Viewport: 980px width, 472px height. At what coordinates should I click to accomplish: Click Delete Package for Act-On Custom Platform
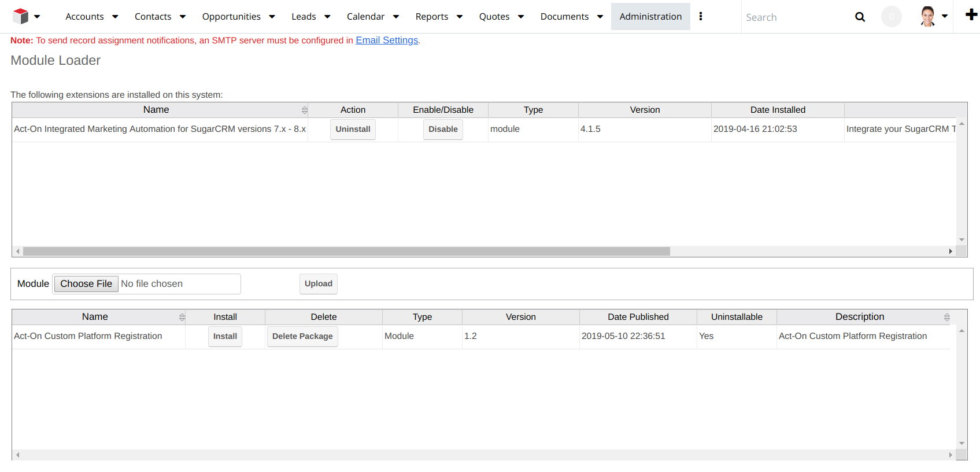[302, 336]
